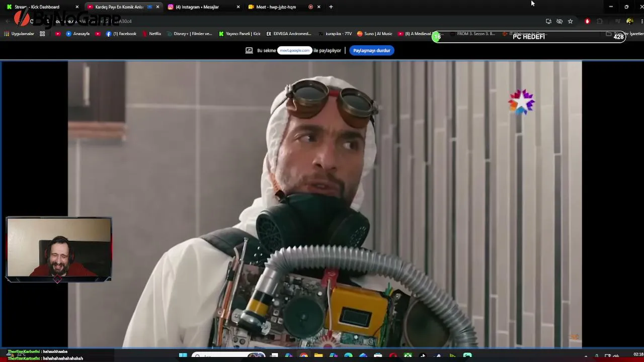Close the Kick Dashboard tab
Viewport: 644px width, 362px height.
tap(77, 7)
